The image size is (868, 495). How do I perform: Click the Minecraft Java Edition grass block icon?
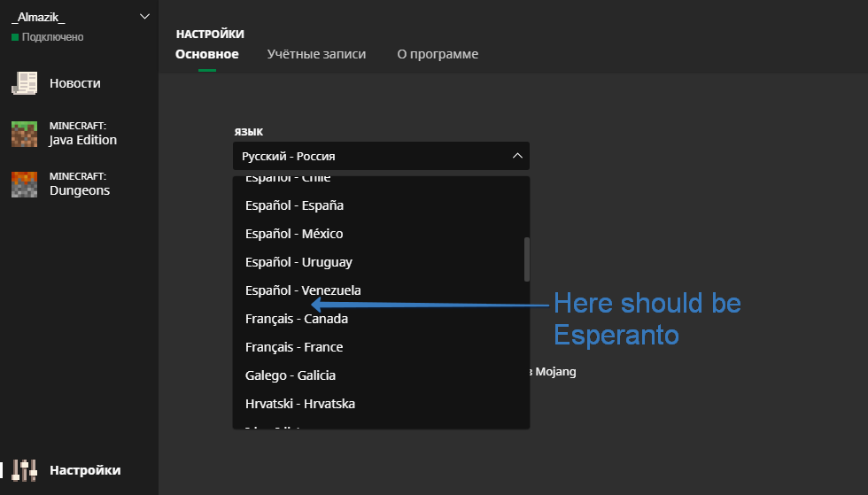pos(24,134)
